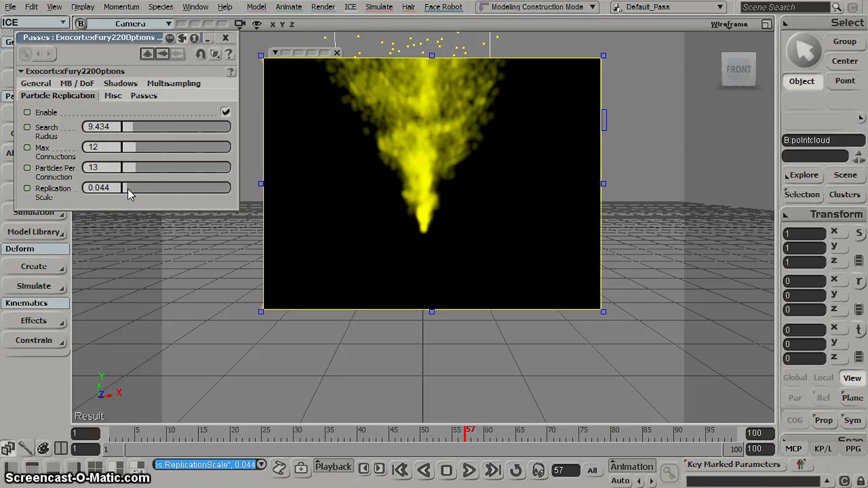
Task: Toggle animation marker for Max Connections
Action: click(27, 147)
